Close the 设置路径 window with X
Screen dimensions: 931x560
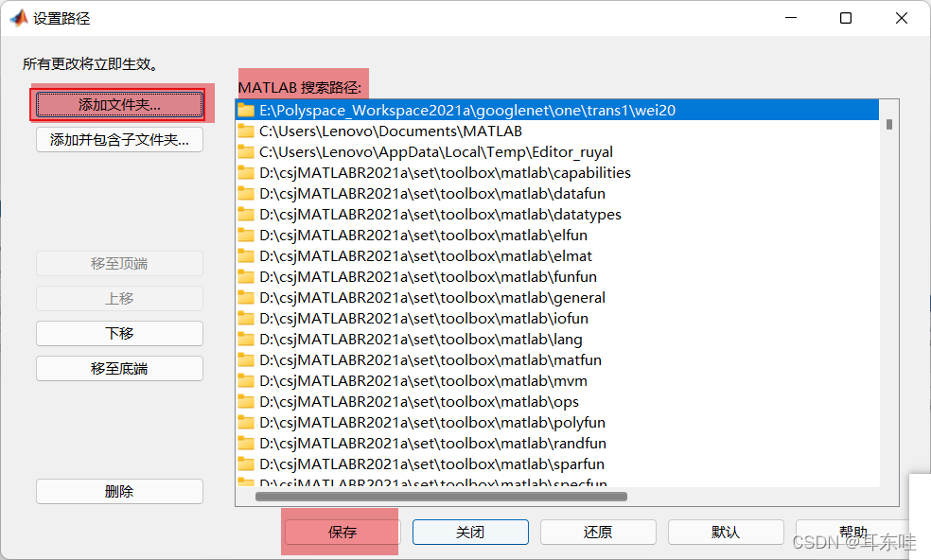(x=902, y=18)
